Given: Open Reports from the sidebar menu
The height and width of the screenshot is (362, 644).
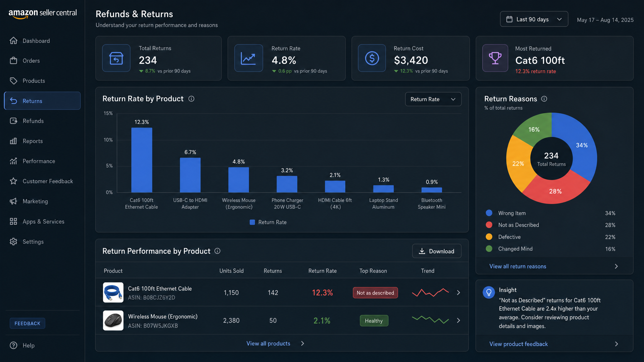Looking at the screenshot, I should pos(42,141).
